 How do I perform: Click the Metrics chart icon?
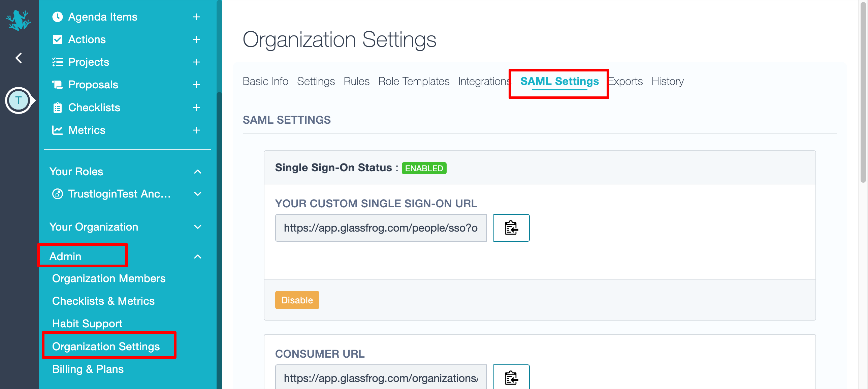coord(57,130)
